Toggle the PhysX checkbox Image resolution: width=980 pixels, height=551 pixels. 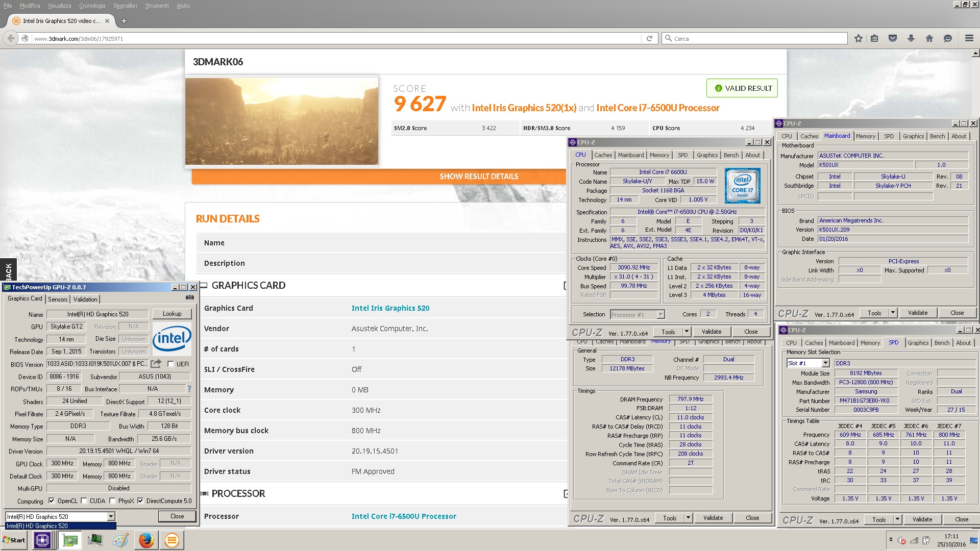pyautogui.click(x=112, y=500)
